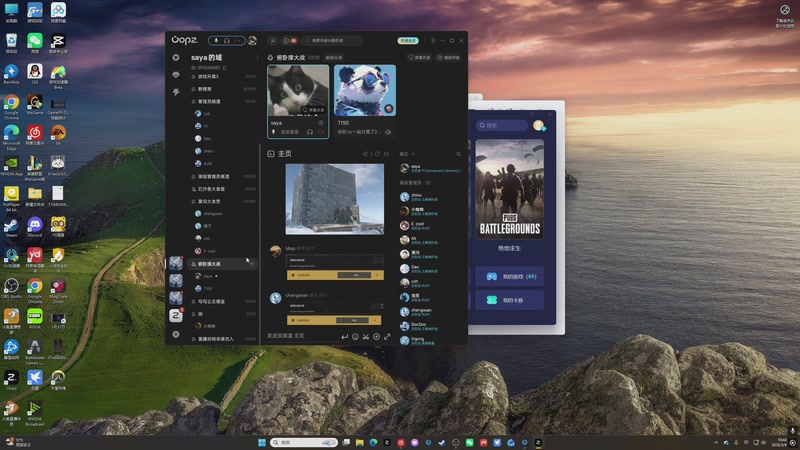Click the emoji icon in the message box

click(x=355, y=337)
